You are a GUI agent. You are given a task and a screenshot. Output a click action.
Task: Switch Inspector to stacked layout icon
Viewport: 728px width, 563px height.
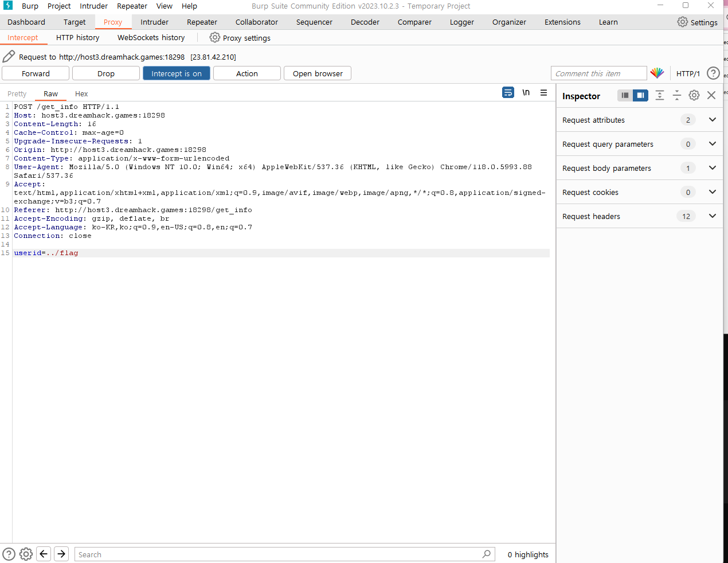(625, 95)
